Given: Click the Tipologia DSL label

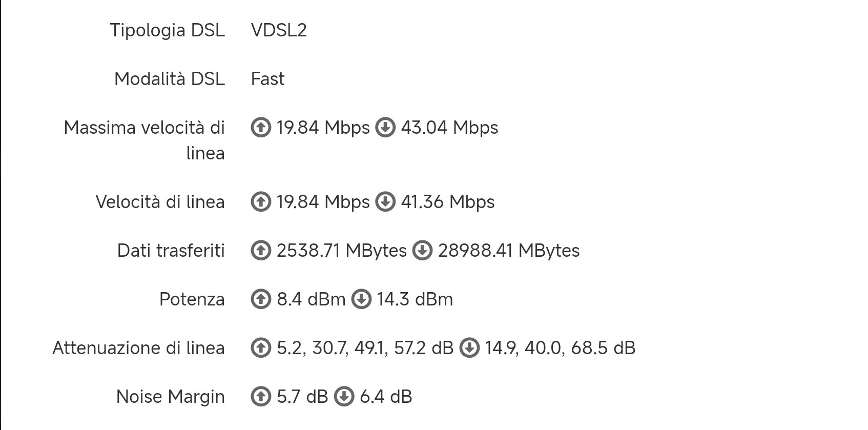Looking at the screenshot, I should pyautogui.click(x=167, y=31).
